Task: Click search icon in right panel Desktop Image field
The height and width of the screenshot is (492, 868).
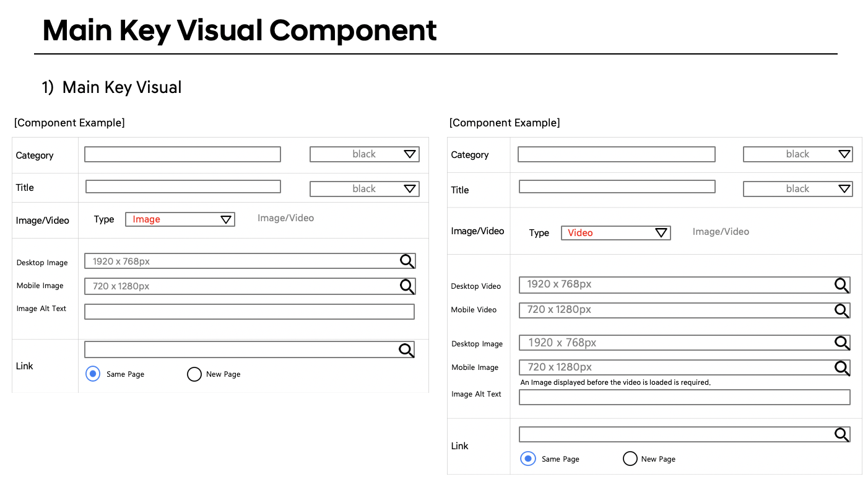Action: (842, 343)
